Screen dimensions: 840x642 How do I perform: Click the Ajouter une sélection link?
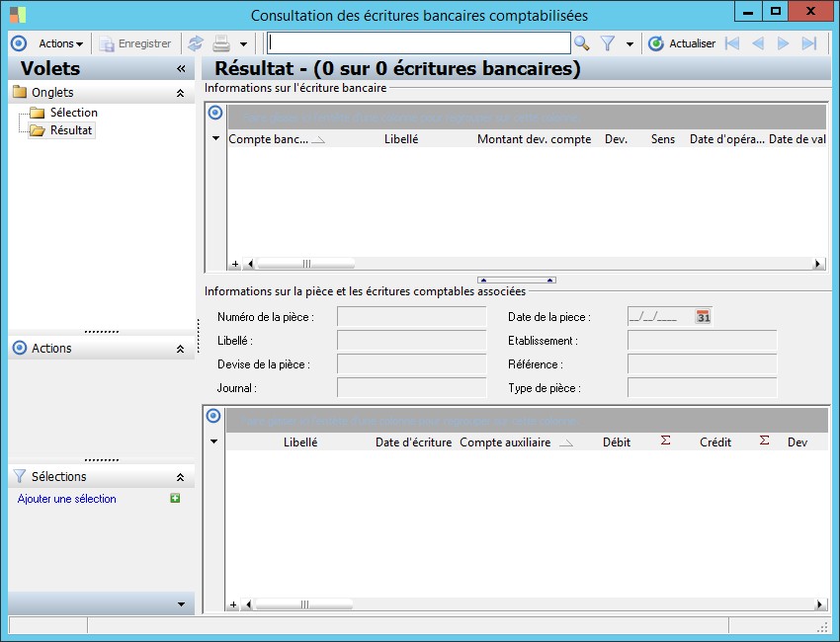(x=67, y=499)
